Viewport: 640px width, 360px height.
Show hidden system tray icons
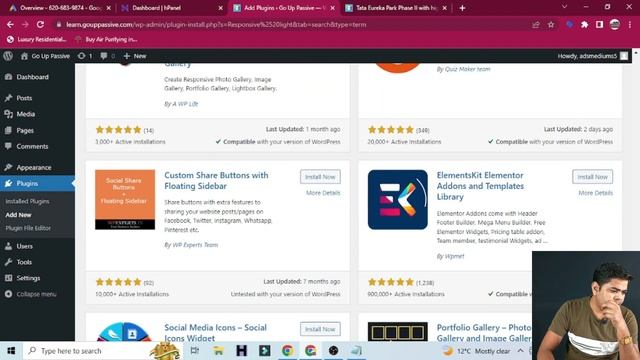click(x=520, y=351)
